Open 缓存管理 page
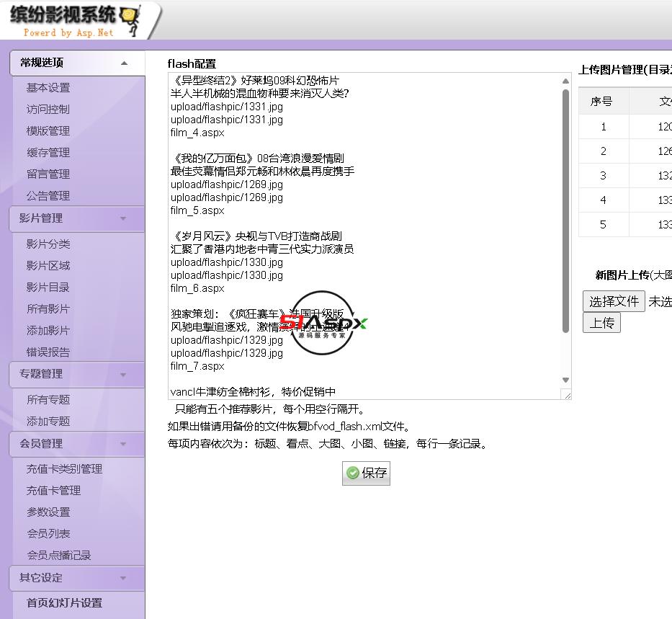 [48, 153]
